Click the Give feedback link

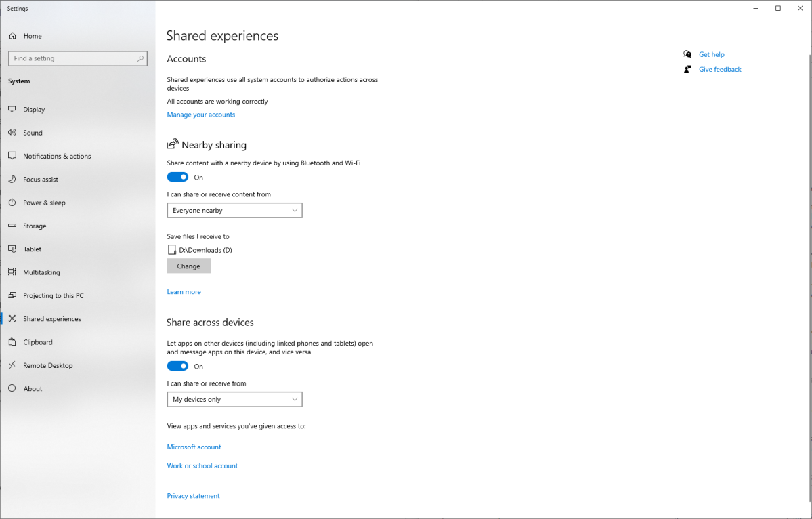[720, 69]
